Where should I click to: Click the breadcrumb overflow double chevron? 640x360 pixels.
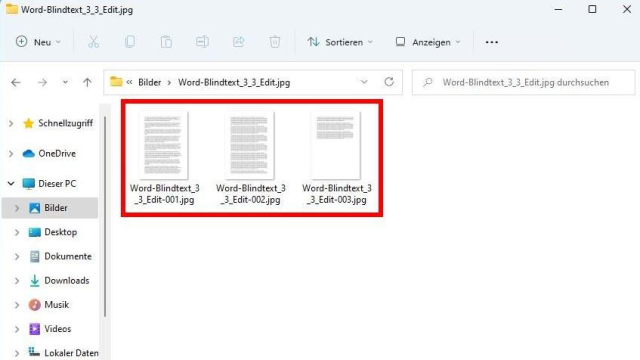129,82
